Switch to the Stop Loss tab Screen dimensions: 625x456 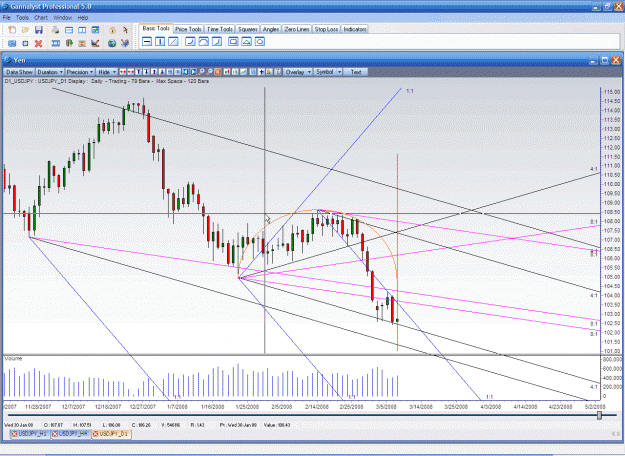coord(326,29)
